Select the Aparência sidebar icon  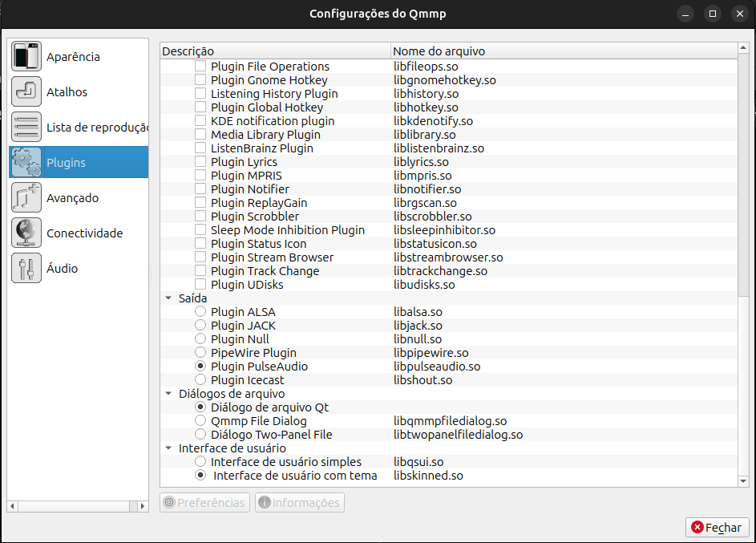[26, 56]
